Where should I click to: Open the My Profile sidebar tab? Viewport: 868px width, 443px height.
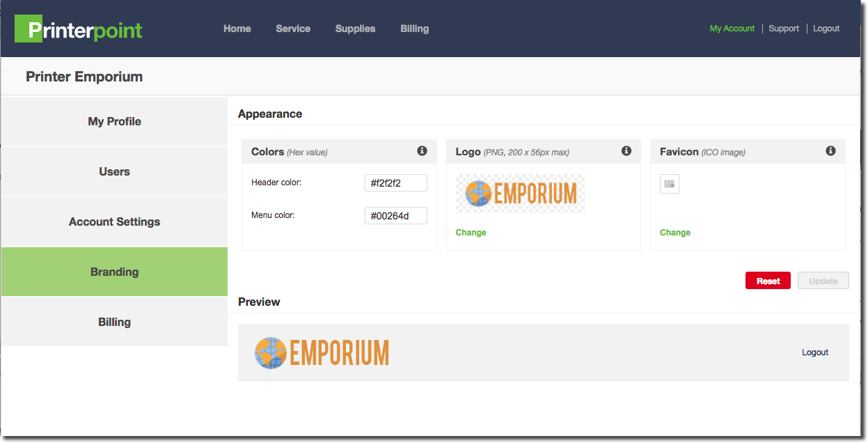[x=114, y=121]
